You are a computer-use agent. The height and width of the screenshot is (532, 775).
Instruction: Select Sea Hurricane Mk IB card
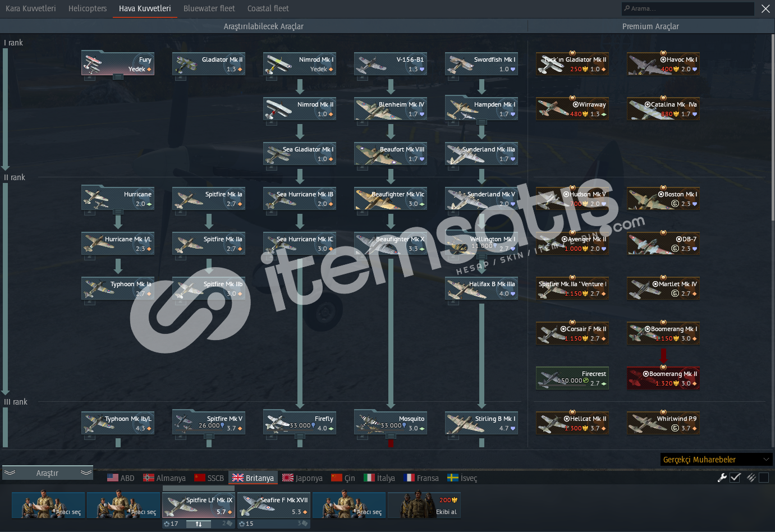[x=300, y=198]
